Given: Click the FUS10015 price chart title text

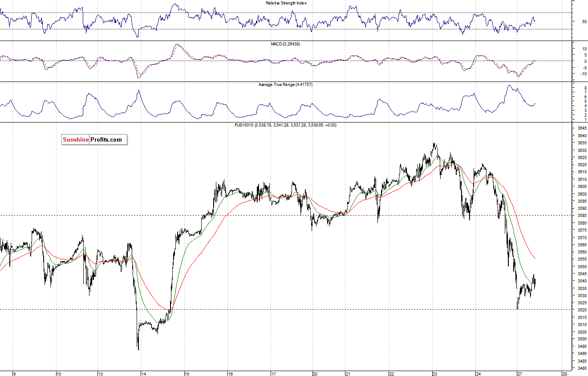Looking at the screenshot, I should (x=286, y=126).
